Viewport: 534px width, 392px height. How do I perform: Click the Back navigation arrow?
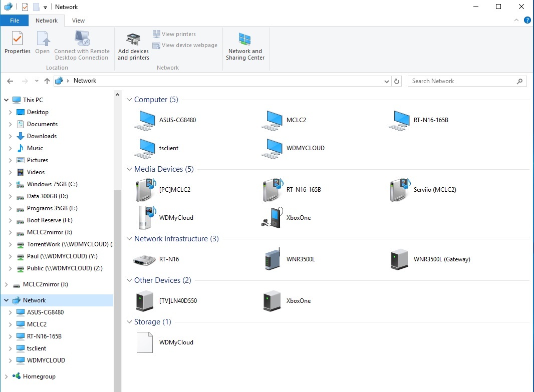(10, 81)
